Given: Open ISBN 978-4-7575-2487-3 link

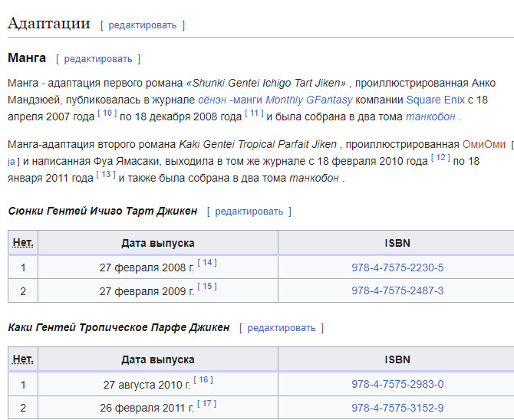Looking at the screenshot, I should (x=397, y=291).
